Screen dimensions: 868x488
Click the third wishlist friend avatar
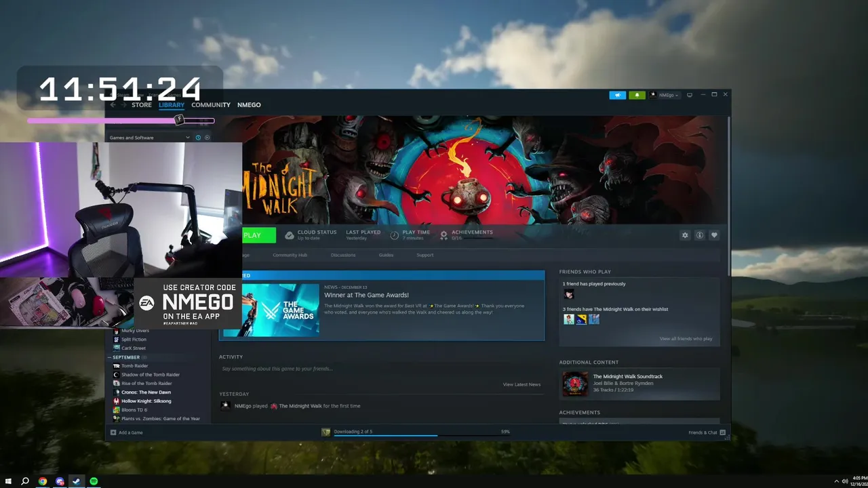pyautogui.click(x=594, y=319)
